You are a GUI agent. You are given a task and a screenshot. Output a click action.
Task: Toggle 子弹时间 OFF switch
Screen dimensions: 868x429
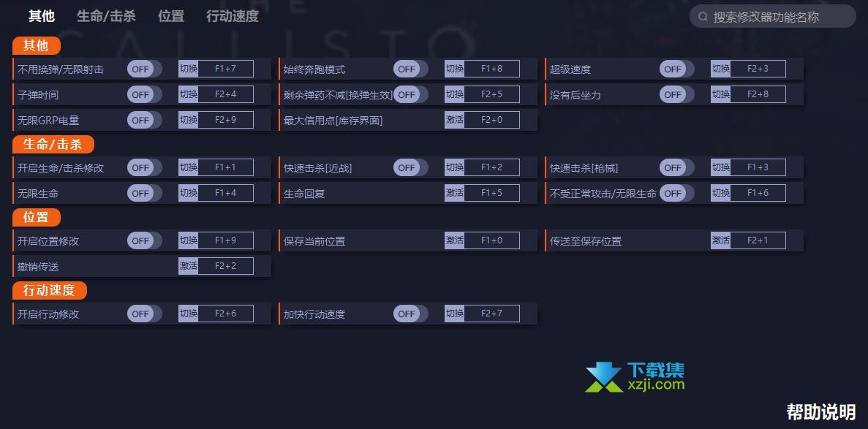[145, 95]
